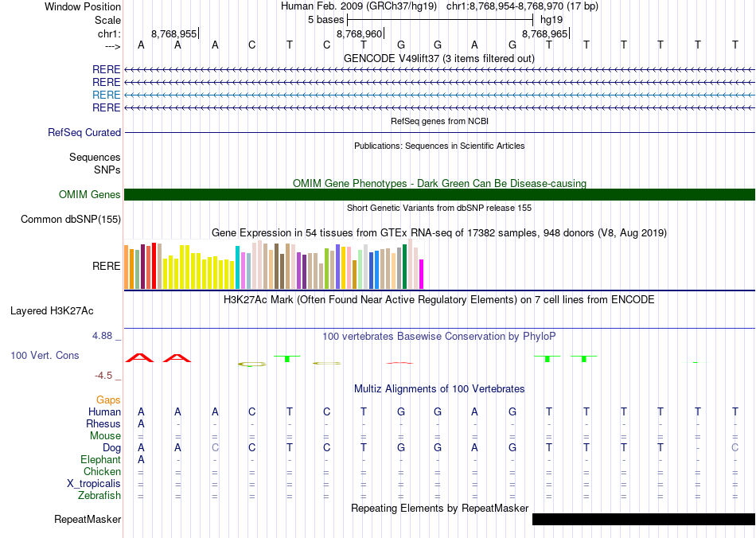Click the Window Position label
This screenshot has width=756, height=538.
click(83, 6)
